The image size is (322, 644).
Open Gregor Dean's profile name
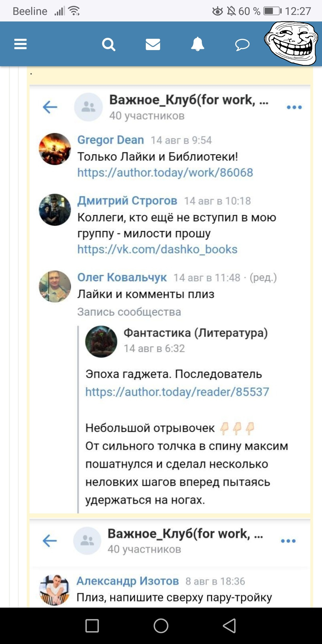click(x=111, y=140)
